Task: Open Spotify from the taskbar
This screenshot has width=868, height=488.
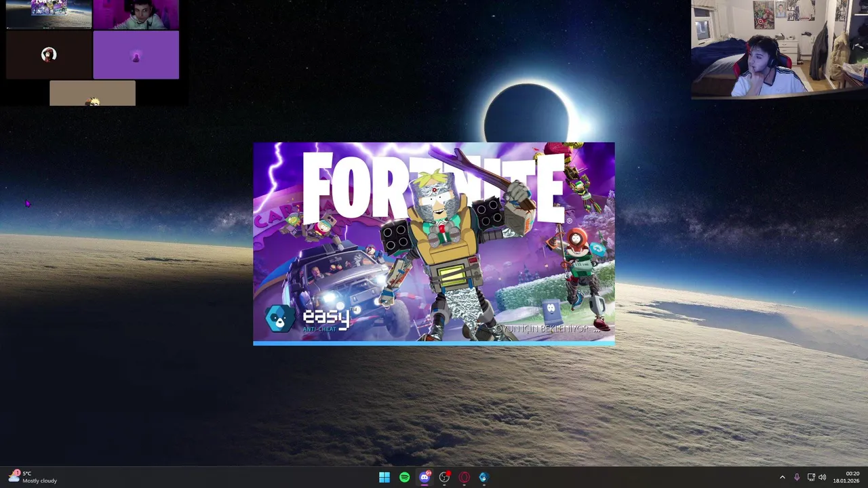Action: click(x=404, y=477)
